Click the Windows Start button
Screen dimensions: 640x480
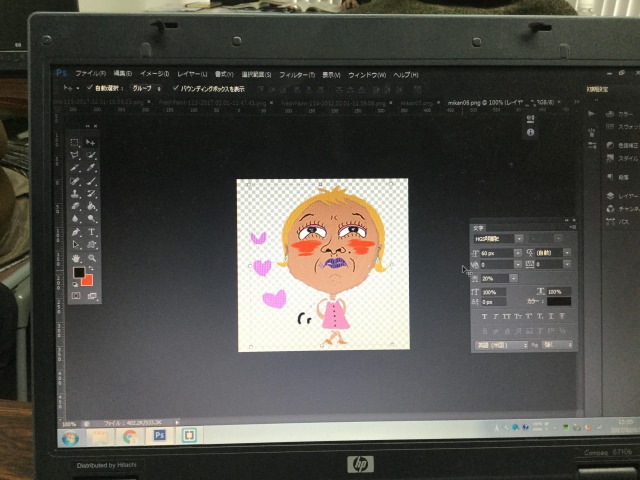(x=71, y=437)
